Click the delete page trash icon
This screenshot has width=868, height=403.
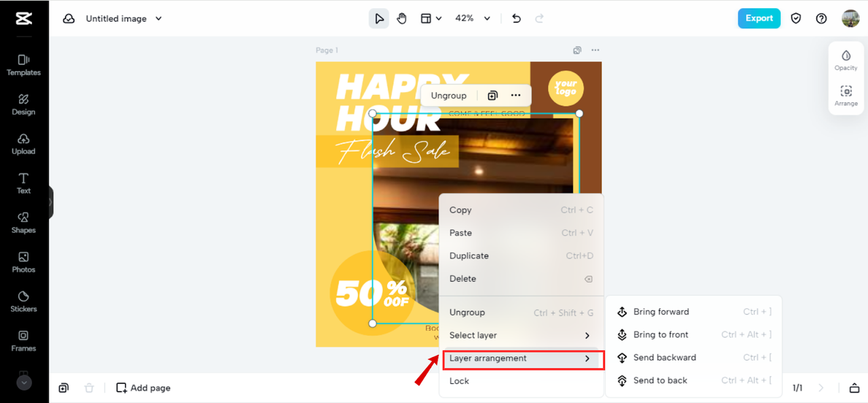point(90,388)
